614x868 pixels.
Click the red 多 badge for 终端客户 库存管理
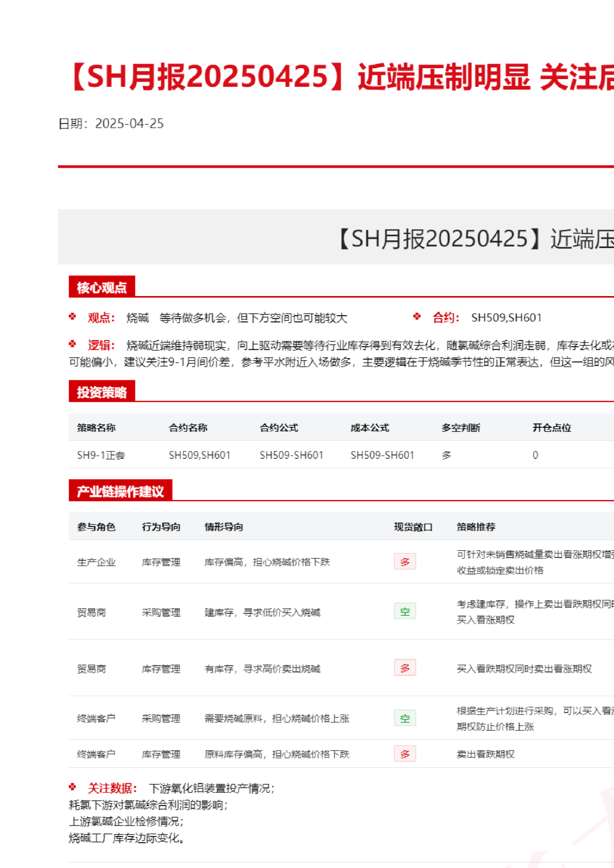(405, 754)
